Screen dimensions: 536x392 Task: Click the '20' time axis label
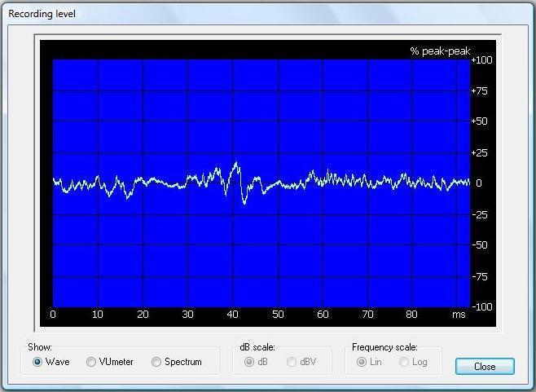pyautogui.click(x=143, y=314)
